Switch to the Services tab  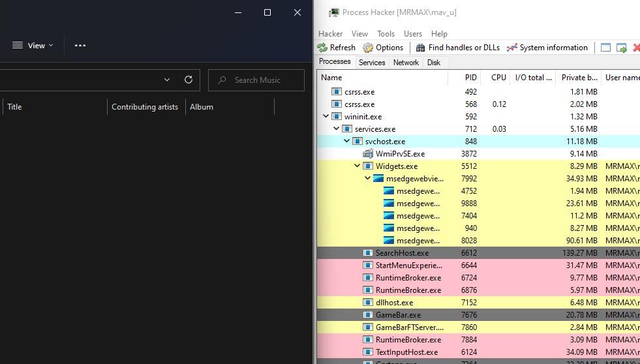tap(372, 63)
